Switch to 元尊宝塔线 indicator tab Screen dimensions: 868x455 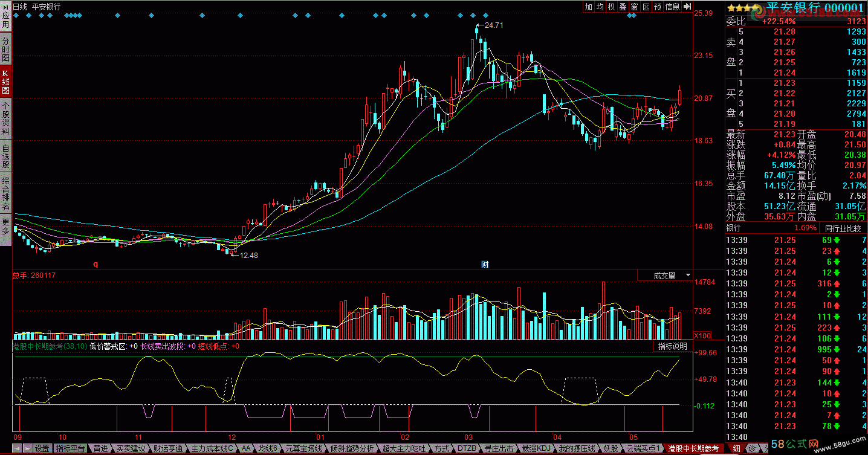305,449
